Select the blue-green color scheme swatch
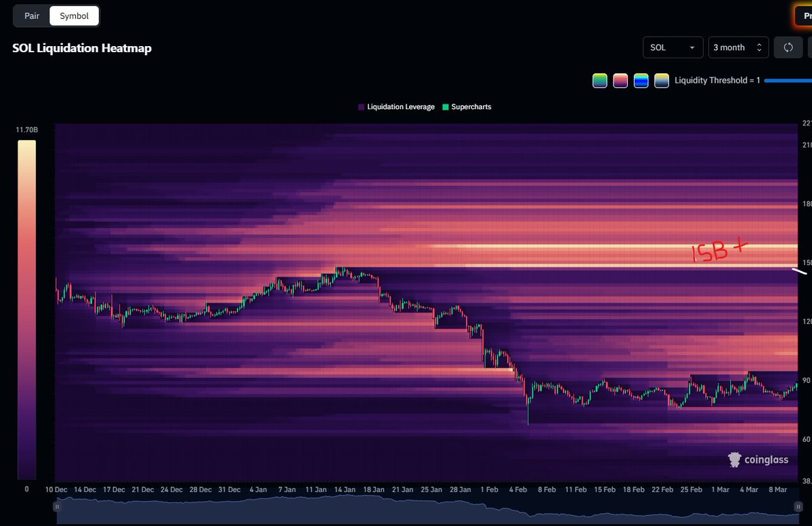 click(641, 81)
